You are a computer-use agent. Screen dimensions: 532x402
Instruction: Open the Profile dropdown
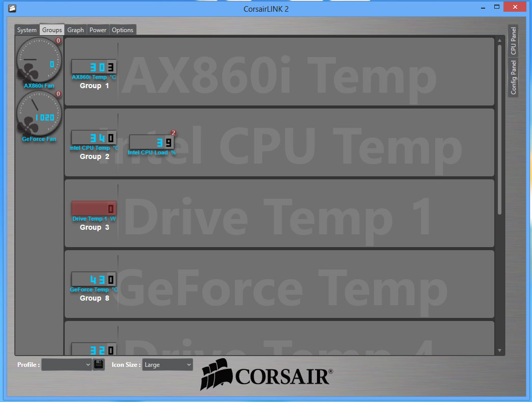pyautogui.click(x=66, y=364)
